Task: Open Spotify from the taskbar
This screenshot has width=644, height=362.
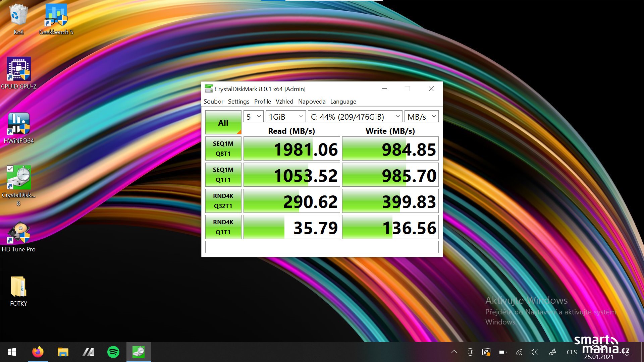Action: coord(113,352)
